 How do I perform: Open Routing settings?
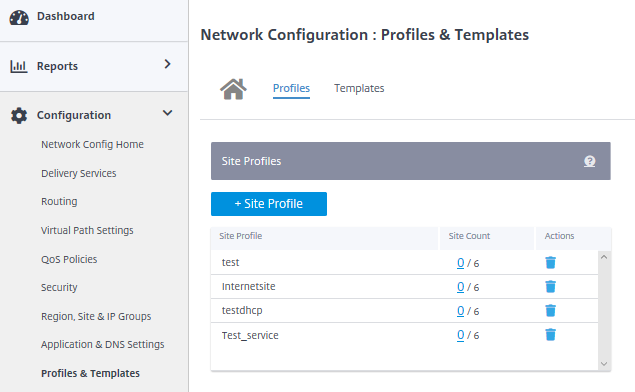(x=59, y=202)
